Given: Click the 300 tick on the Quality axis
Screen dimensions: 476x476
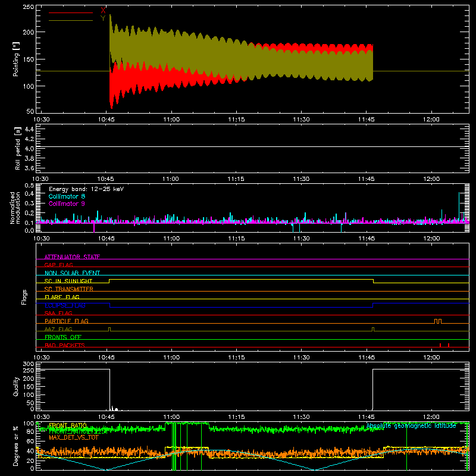Looking at the screenshot, I should click(x=28, y=364).
